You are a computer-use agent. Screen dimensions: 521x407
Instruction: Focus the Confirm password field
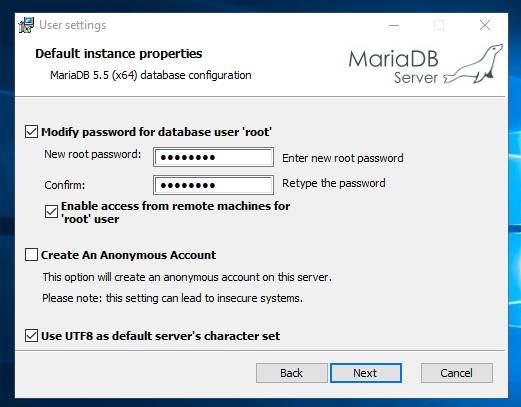[x=213, y=185]
